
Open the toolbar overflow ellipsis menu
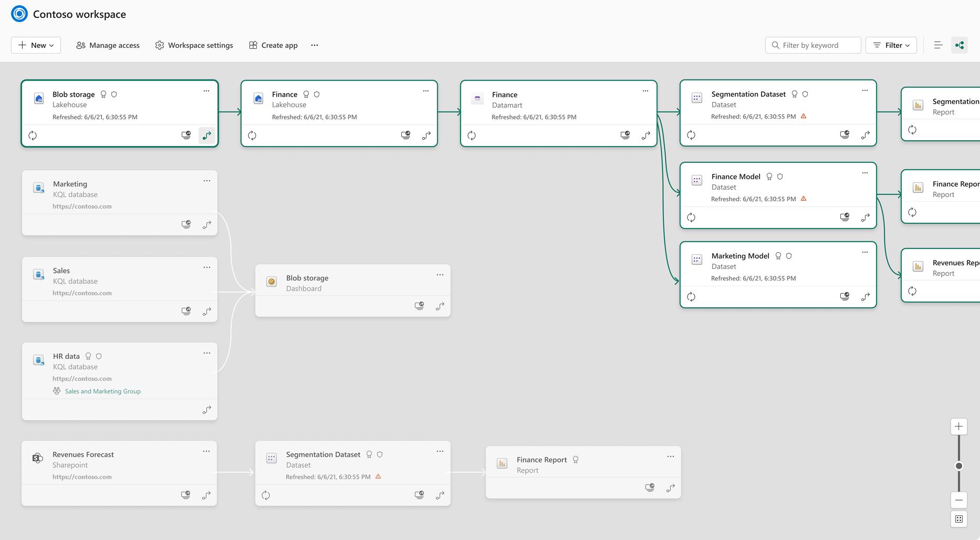point(315,45)
